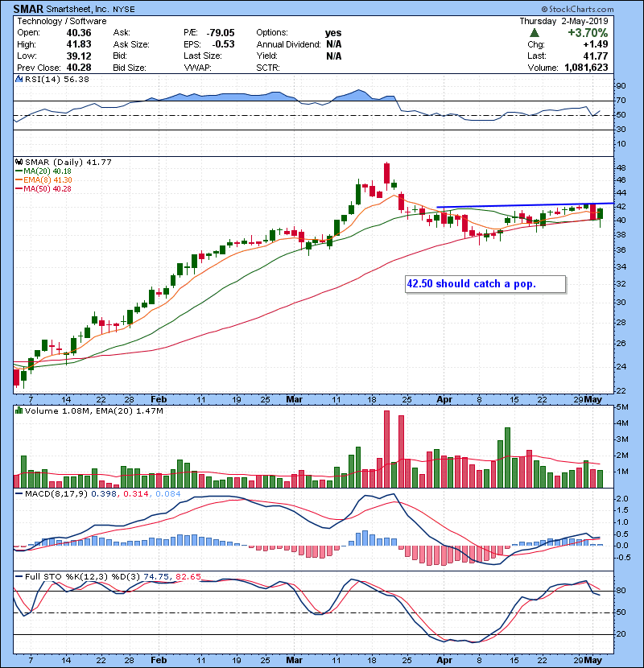Click the Last Size label
Screen dimensions: 644x668
[202, 56]
